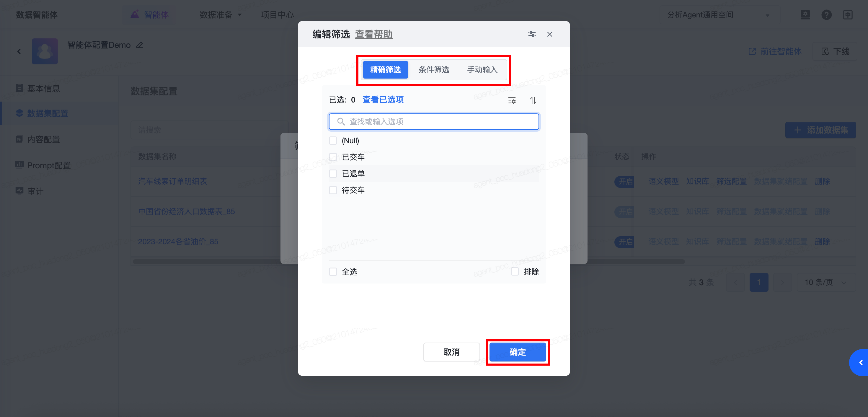Click the 添加数据集 button
The width and height of the screenshot is (868, 417).
pyautogui.click(x=820, y=130)
